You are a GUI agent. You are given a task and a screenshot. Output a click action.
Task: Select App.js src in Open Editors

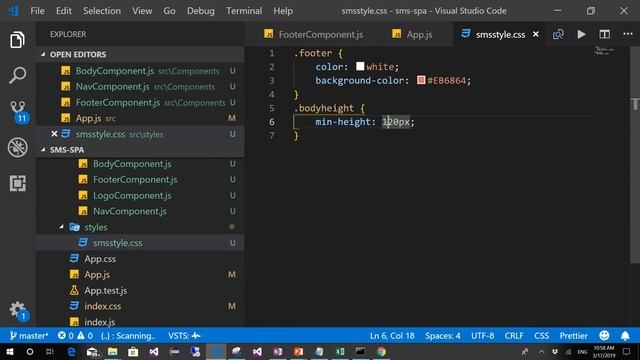point(140,118)
